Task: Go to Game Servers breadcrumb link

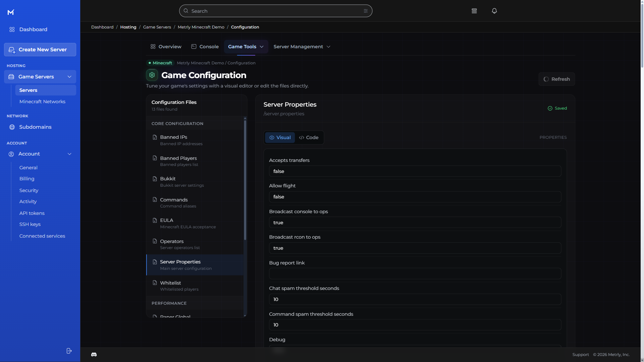Action: tap(157, 27)
